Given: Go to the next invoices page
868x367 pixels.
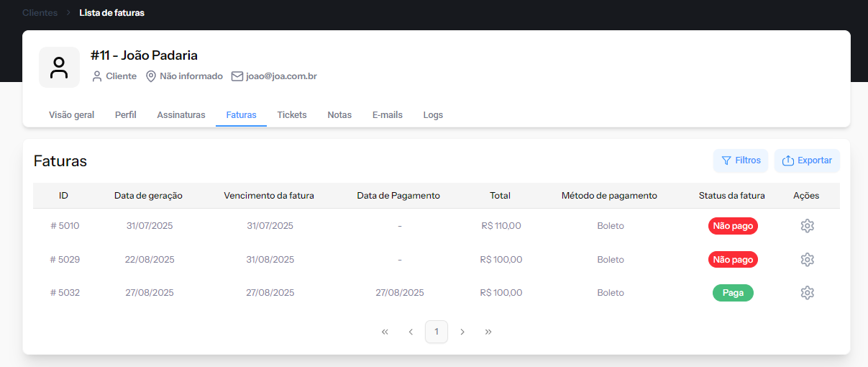Looking at the screenshot, I should coord(462,332).
